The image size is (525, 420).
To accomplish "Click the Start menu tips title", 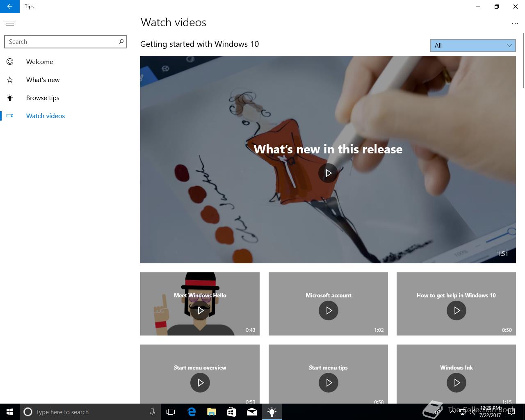I will 328,367.
